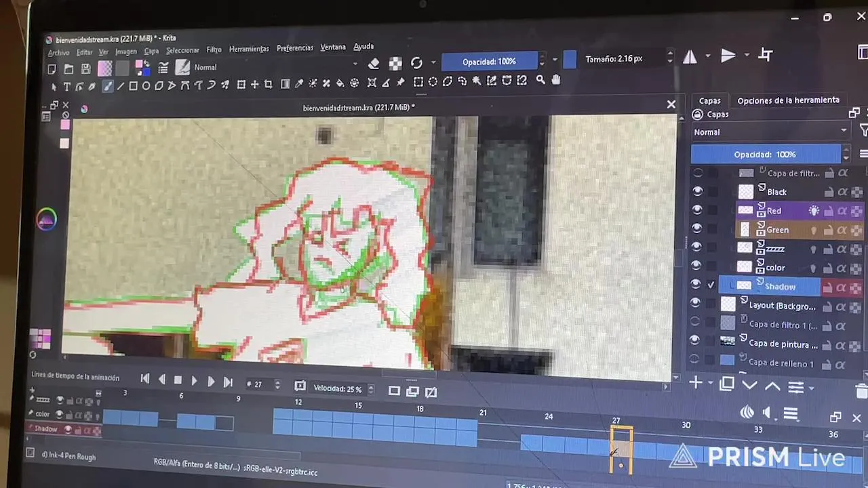Open the dropdown after brush opacity slider
The width and height of the screenshot is (868, 488).
[554, 60]
